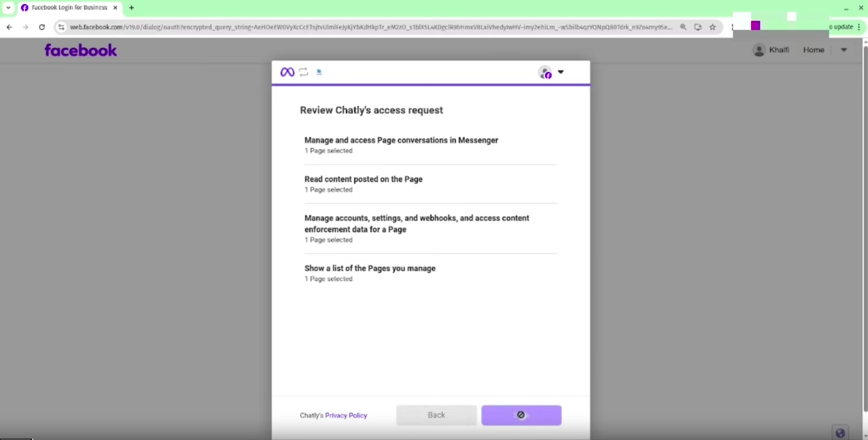Go back using the browser back arrow
Viewport: 868px width, 440px height.
click(x=10, y=27)
